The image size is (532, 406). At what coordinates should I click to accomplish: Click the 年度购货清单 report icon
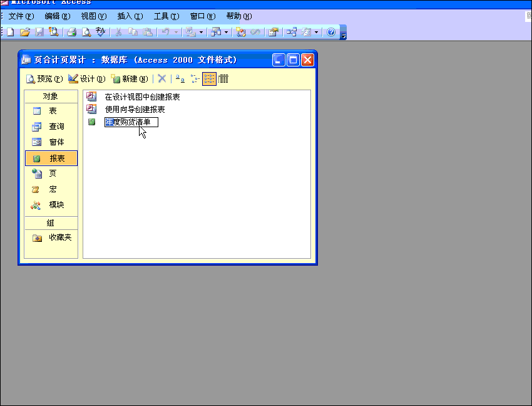[x=91, y=122]
